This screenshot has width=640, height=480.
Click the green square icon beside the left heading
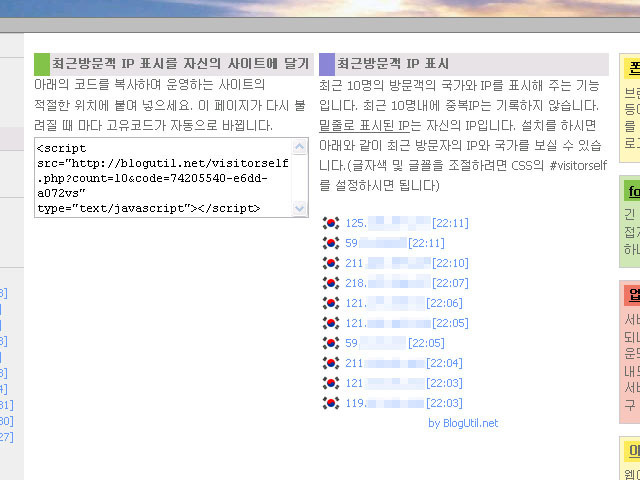(x=42, y=64)
